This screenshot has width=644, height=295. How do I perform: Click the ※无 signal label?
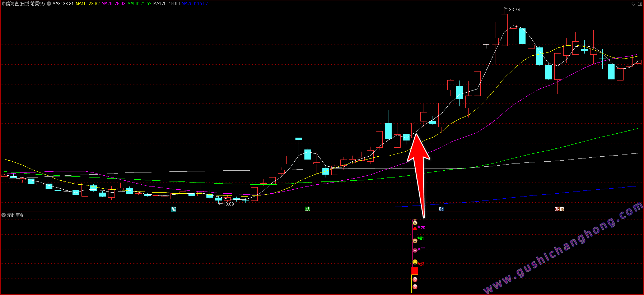421,227
